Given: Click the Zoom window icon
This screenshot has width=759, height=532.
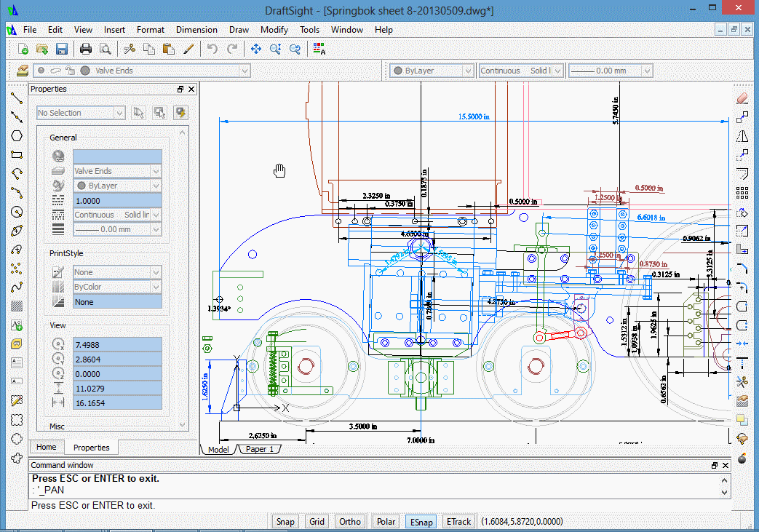Looking at the screenshot, I should point(275,49).
